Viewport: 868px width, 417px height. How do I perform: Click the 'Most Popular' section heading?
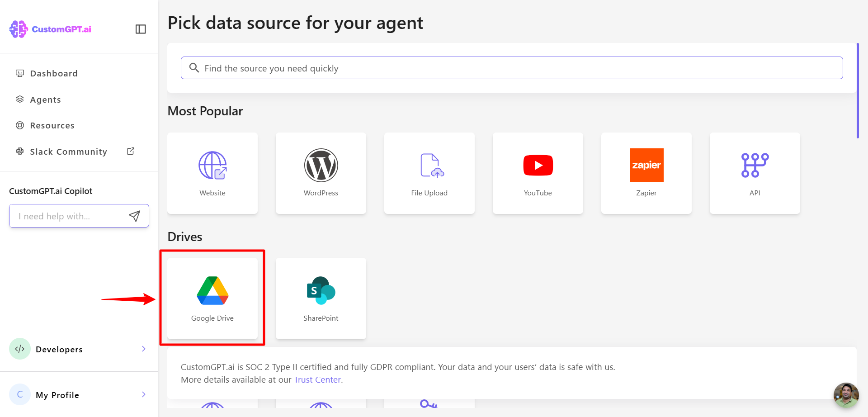pyautogui.click(x=205, y=111)
